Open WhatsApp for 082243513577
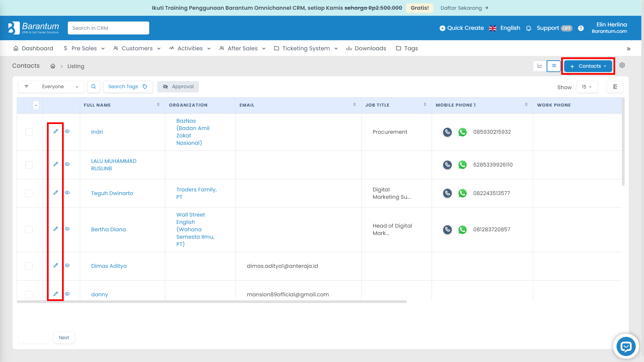 [463, 193]
